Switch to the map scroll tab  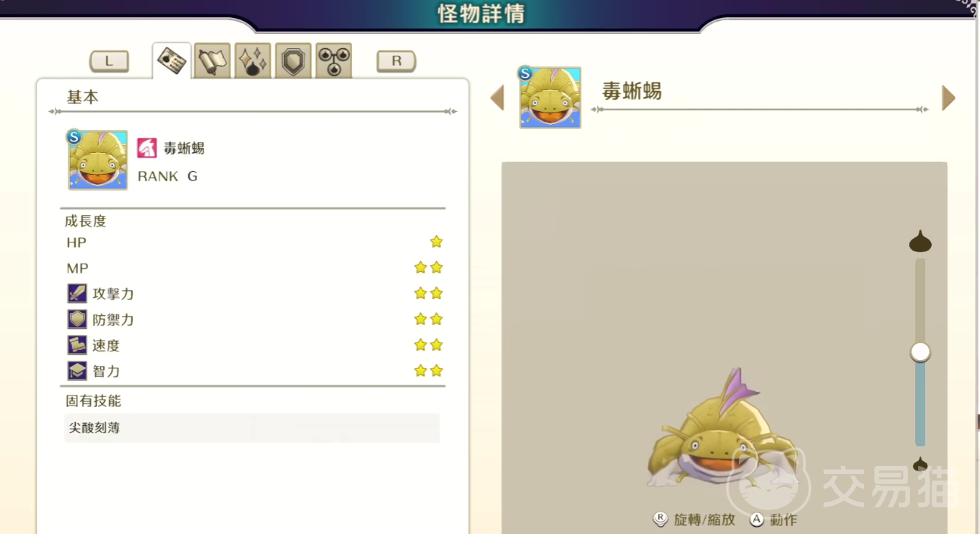tap(212, 61)
